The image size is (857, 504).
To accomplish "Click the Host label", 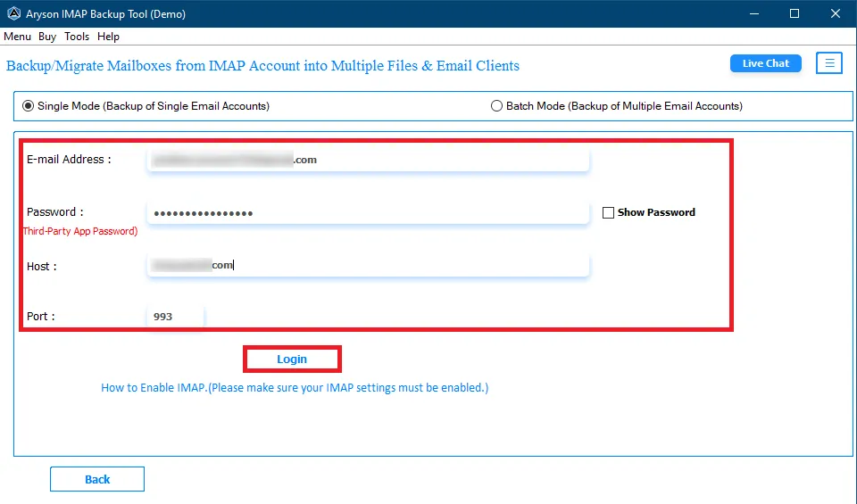I will click(42, 267).
